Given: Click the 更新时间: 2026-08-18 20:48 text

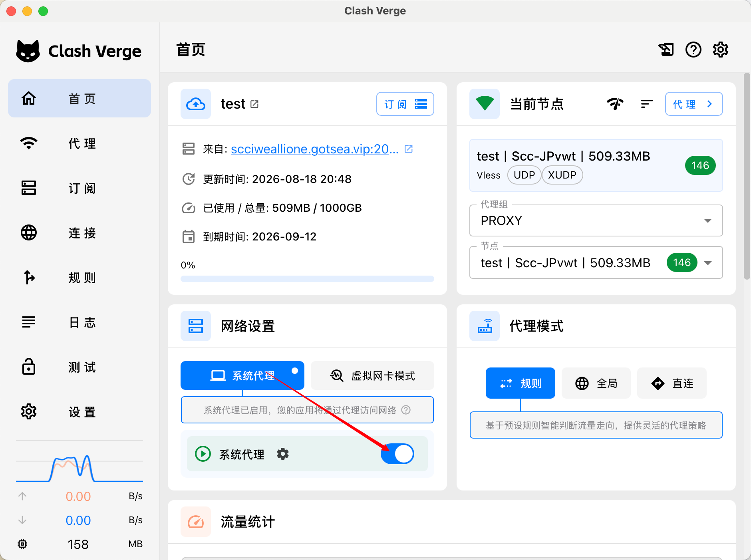Looking at the screenshot, I should click(x=277, y=179).
